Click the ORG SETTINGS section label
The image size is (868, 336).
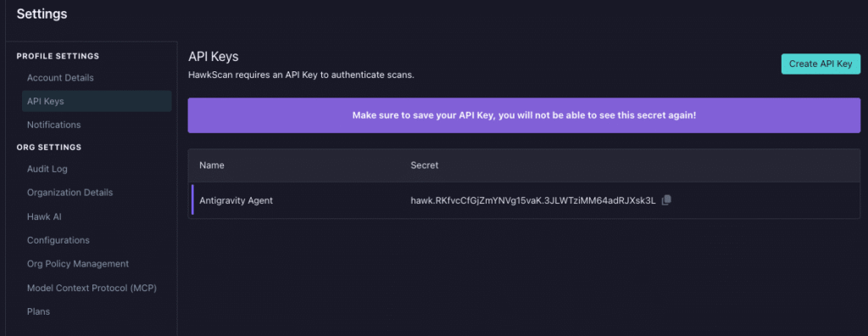[x=49, y=147]
